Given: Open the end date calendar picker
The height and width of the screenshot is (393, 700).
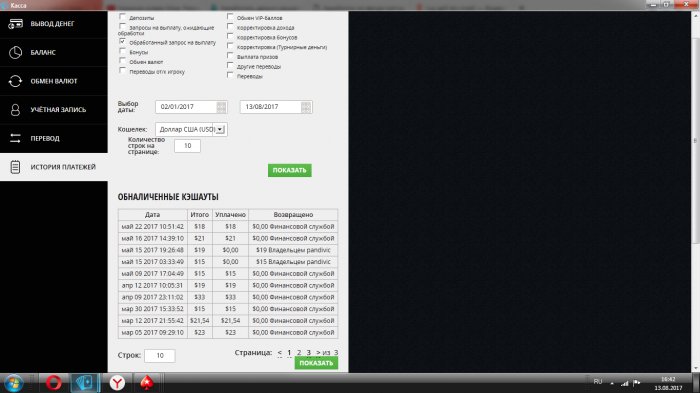Looking at the screenshot, I should [x=306, y=107].
